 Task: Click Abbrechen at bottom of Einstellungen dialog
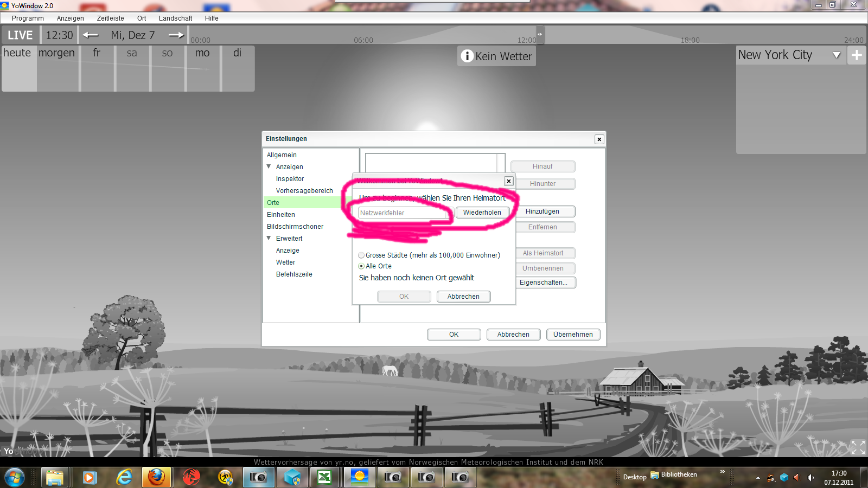coord(514,335)
